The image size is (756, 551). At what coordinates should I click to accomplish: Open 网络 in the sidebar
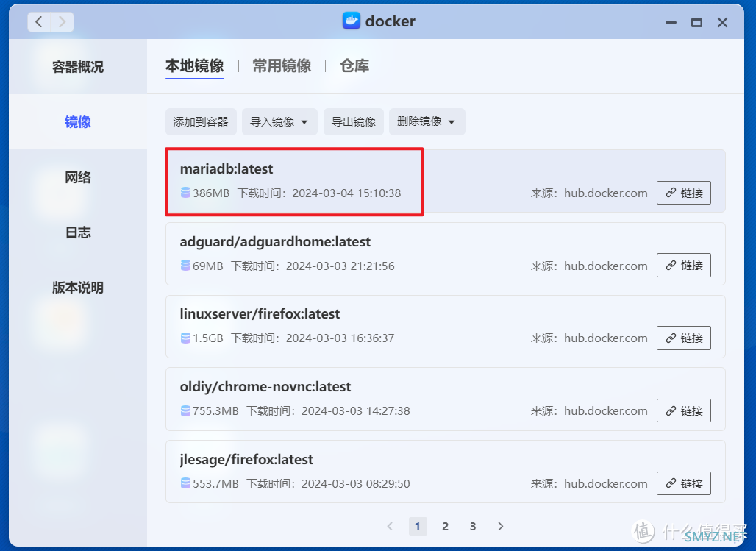78,177
